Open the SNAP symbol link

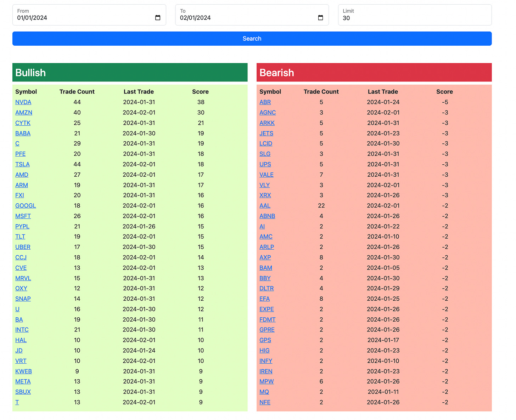tap(23, 299)
